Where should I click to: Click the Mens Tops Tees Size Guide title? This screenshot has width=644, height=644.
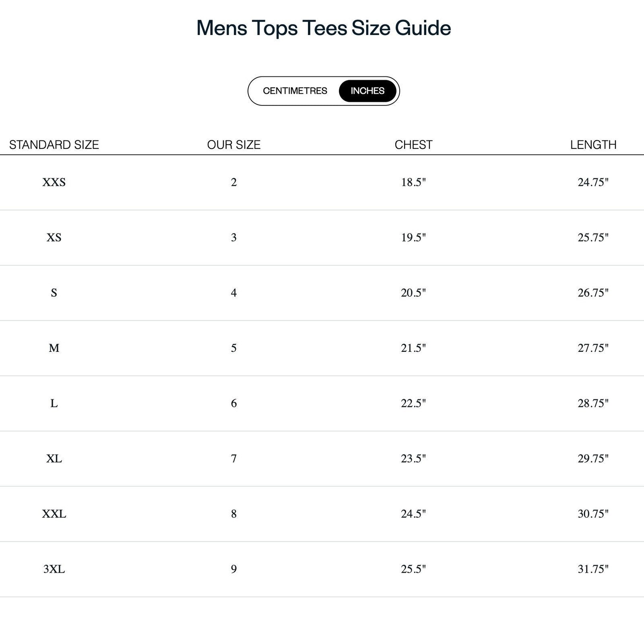(x=324, y=28)
